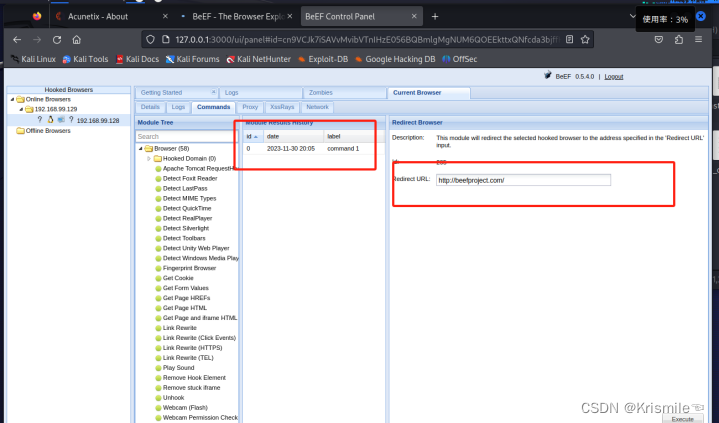Open the Commands sub-tab
The height and width of the screenshot is (423, 719).
tap(213, 107)
